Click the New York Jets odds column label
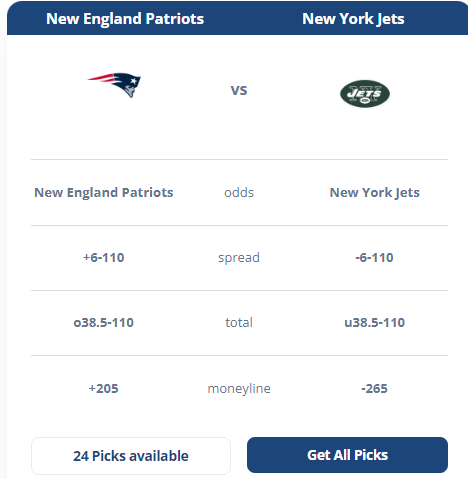Viewport: 468px width, 479px height. point(375,193)
